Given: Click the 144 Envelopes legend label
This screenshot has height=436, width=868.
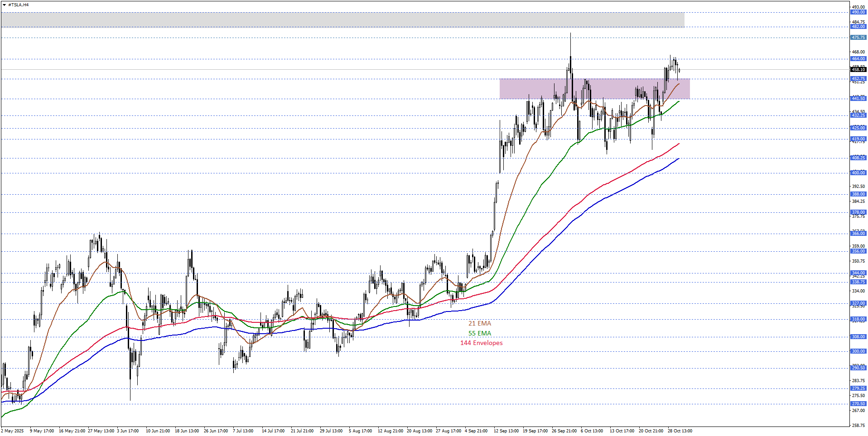Looking at the screenshot, I should (481, 343).
